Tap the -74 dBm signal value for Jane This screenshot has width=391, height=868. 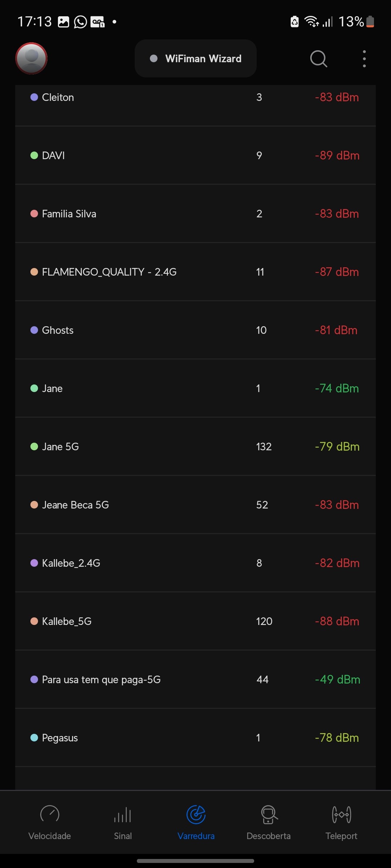tap(337, 388)
